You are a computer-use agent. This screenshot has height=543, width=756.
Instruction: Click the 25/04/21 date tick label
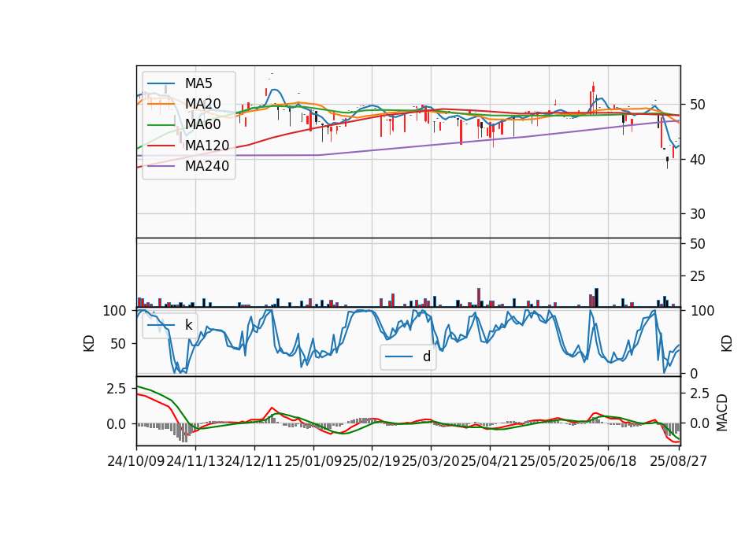click(x=489, y=462)
